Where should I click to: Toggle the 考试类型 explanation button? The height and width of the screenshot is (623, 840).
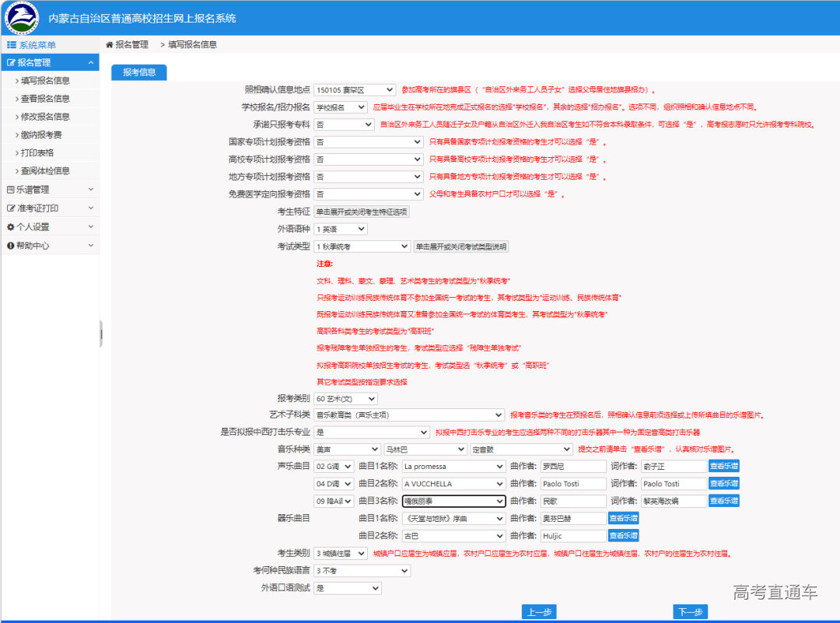(x=460, y=247)
